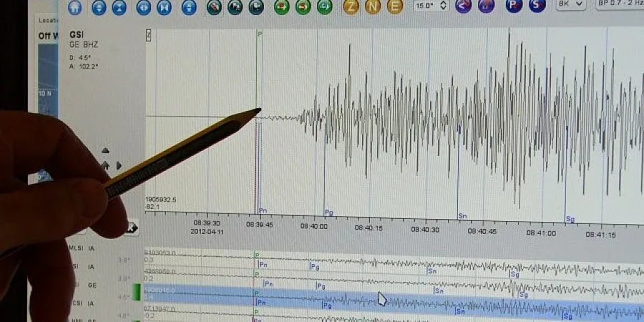Click the first blue toolbar icon

74,6
